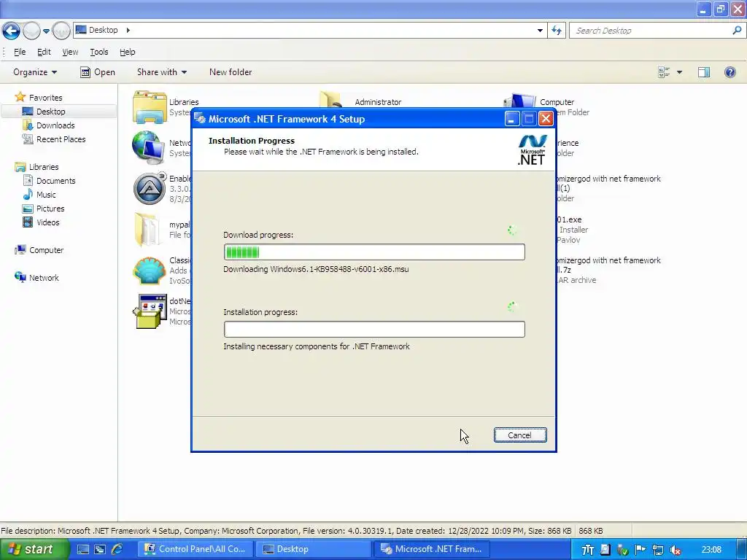Open the Edit menu
The image size is (747, 560).
[x=44, y=52]
